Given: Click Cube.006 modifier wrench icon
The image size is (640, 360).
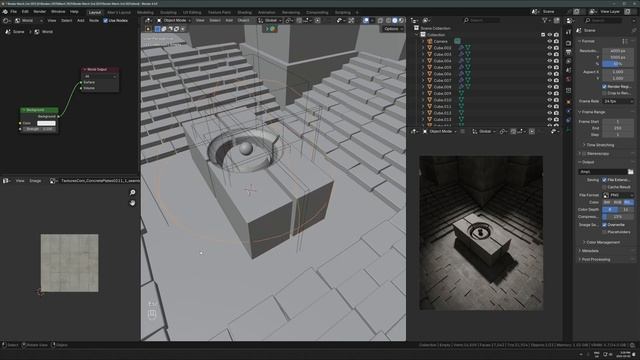Looking at the screenshot, I should pyautogui.click(x=461, y=74).
